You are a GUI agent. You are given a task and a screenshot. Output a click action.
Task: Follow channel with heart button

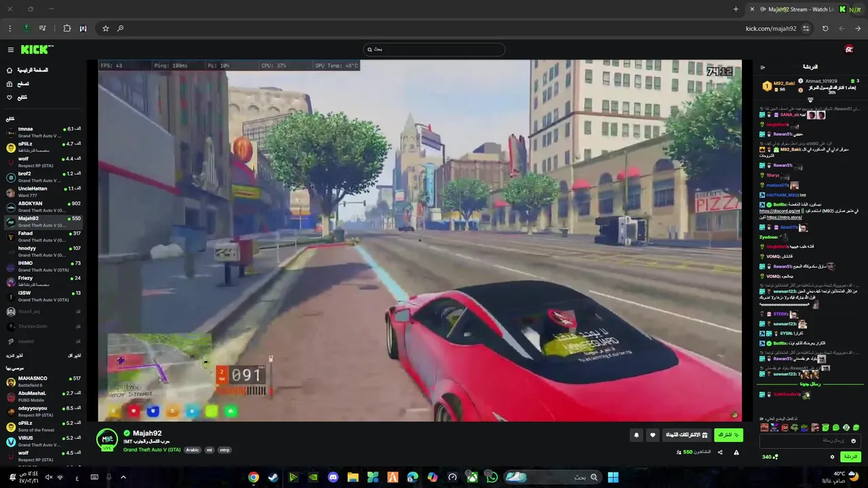(652, 435)
